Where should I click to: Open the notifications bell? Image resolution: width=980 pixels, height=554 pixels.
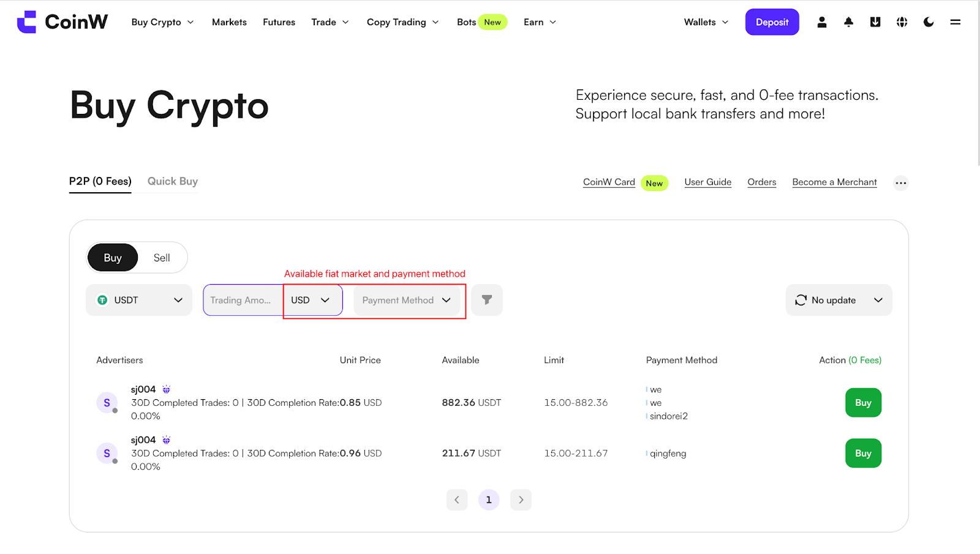848,22
